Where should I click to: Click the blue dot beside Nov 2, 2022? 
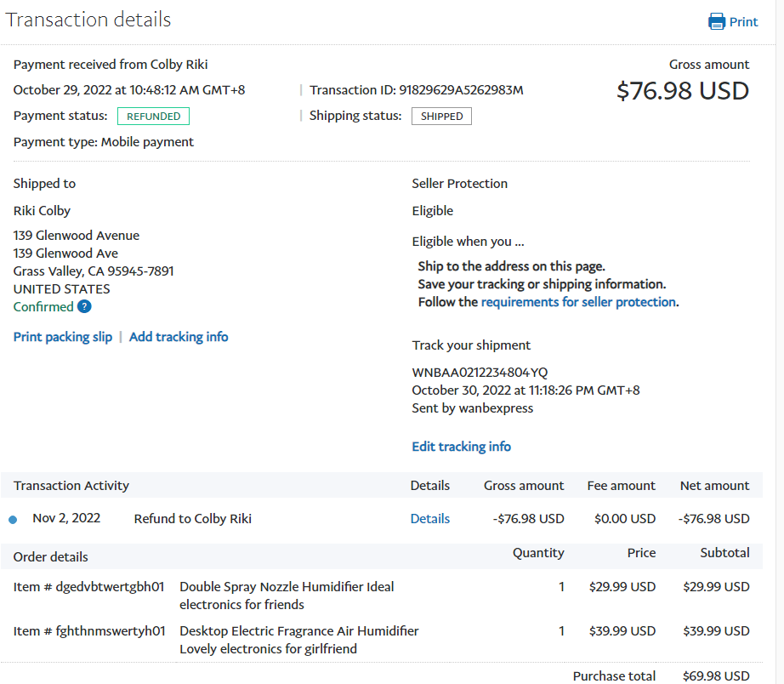click(x=13, y=519)
